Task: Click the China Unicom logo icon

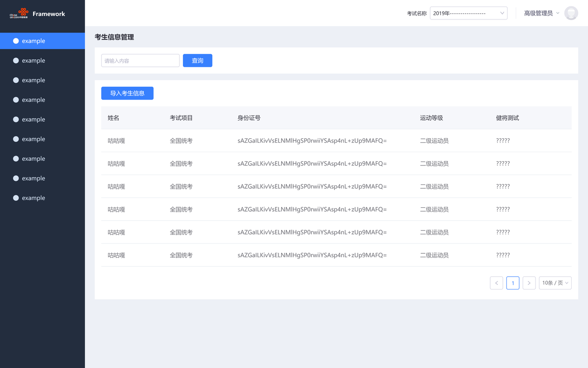Action: [x=19, y=13]
